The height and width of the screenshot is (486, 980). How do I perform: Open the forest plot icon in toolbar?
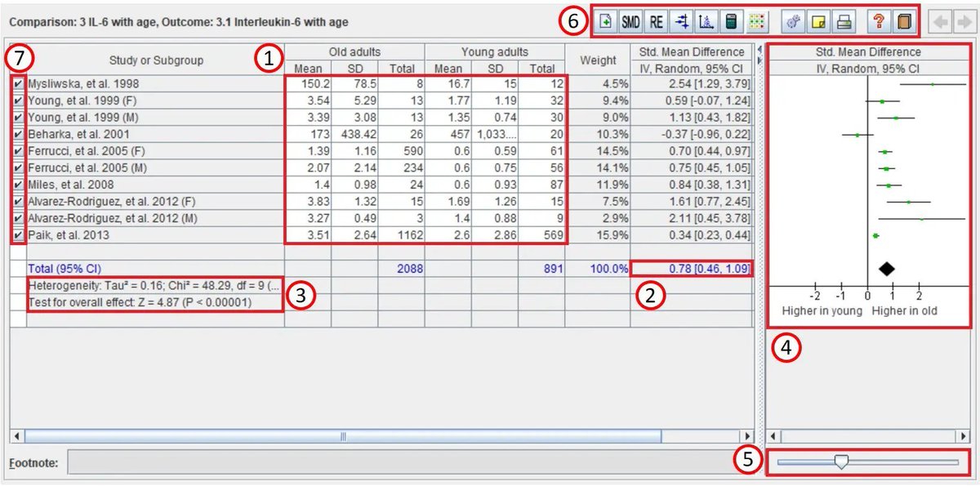pyautogui.click(x=681, y=22)
